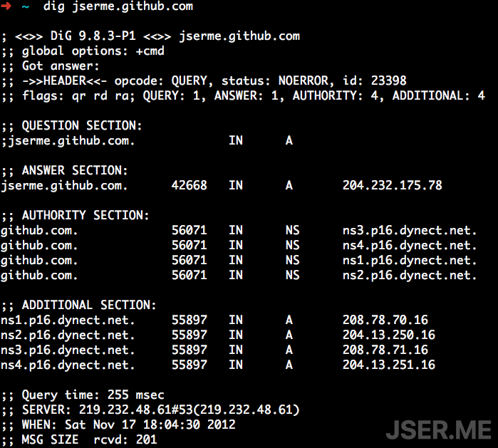Click the answer IP address 204.232.175.78
This screenshot has width=498, height=448.
(392, 186)
